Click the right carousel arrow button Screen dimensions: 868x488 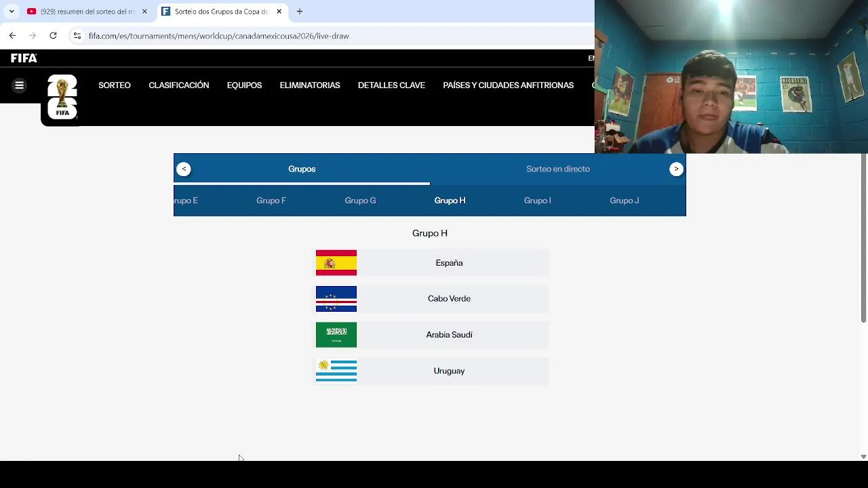pyautogui.click(x=676, y=169)
